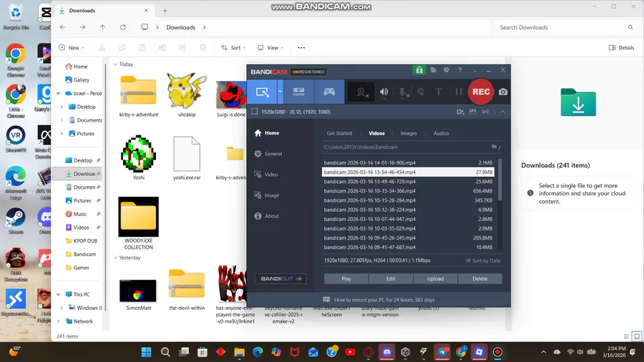Screen dimensions: 644x362
Task: Switch to the Get Started tab
Action: 339,133
